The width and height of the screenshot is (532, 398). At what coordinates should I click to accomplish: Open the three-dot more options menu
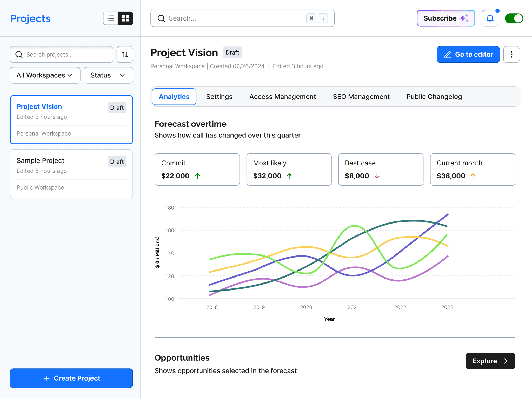[x=511, y=55]
